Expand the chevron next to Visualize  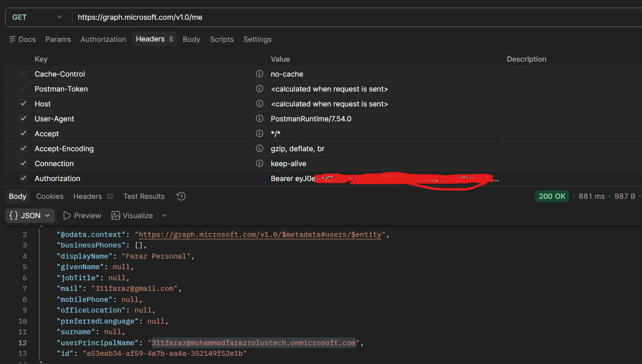coord(165,216)
